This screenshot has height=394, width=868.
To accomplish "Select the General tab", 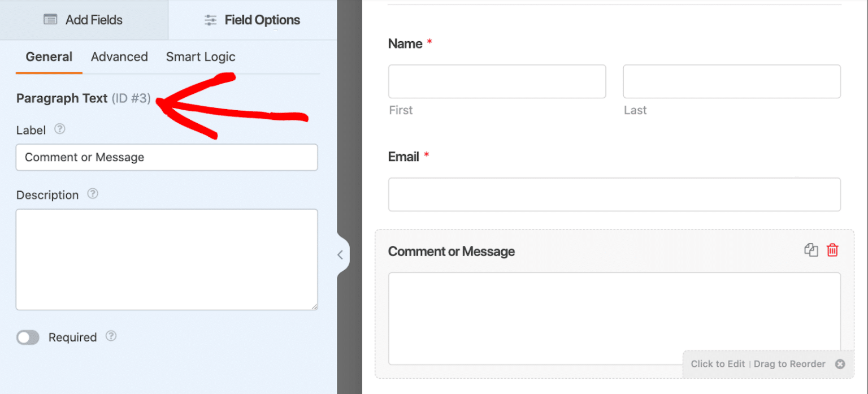I will (x=49, y=57).
